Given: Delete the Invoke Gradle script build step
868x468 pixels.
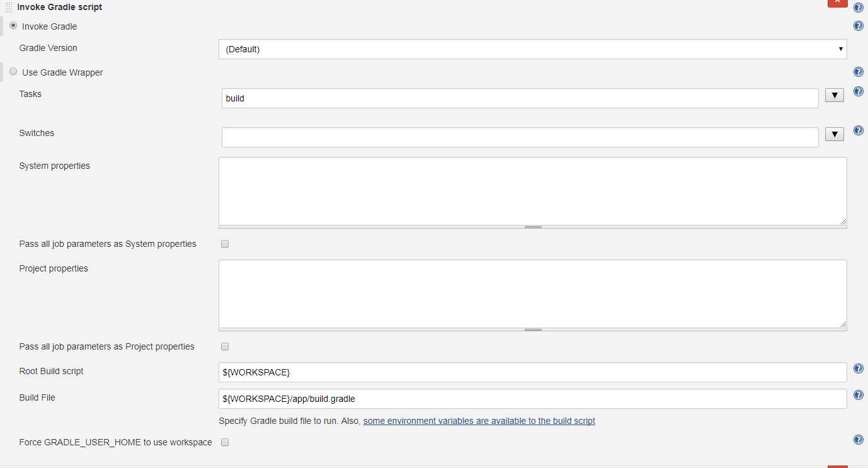Looking at the screenshot, I should pos(837,3).
